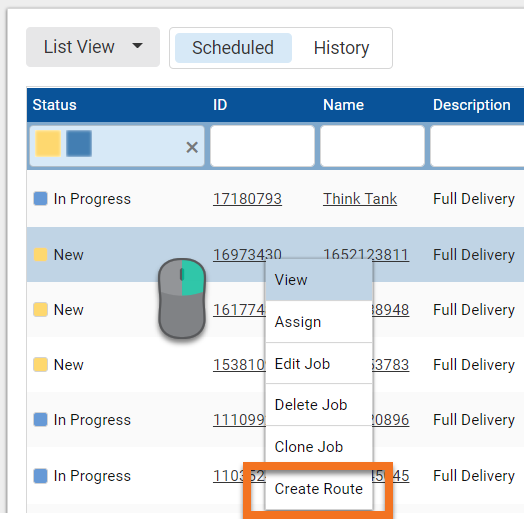
Task: Choose View in the context menu
Action: click(x=319, y=280)
